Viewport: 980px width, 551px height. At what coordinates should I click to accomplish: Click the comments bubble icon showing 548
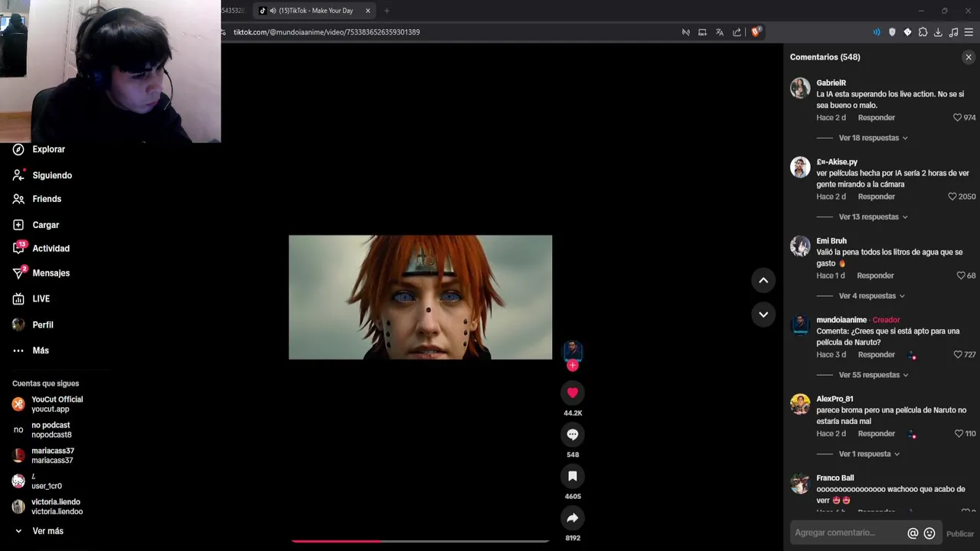(x=572, y=435)
